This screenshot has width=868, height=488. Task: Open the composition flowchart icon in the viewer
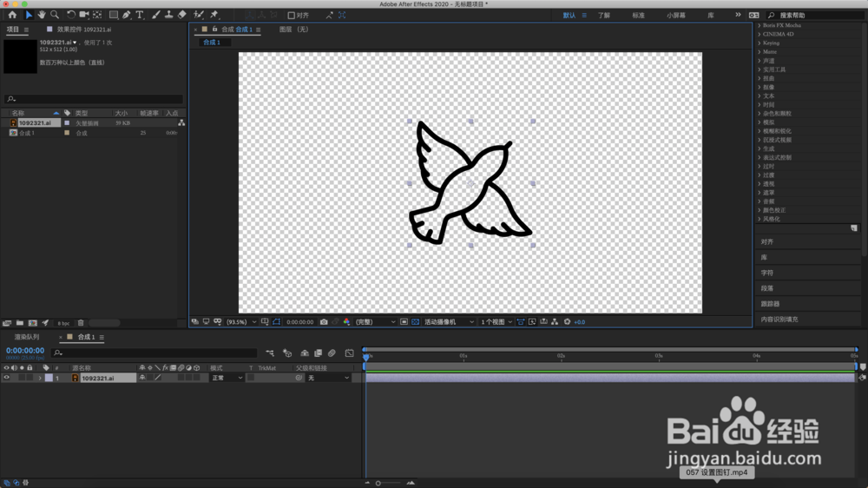(555, 322)
